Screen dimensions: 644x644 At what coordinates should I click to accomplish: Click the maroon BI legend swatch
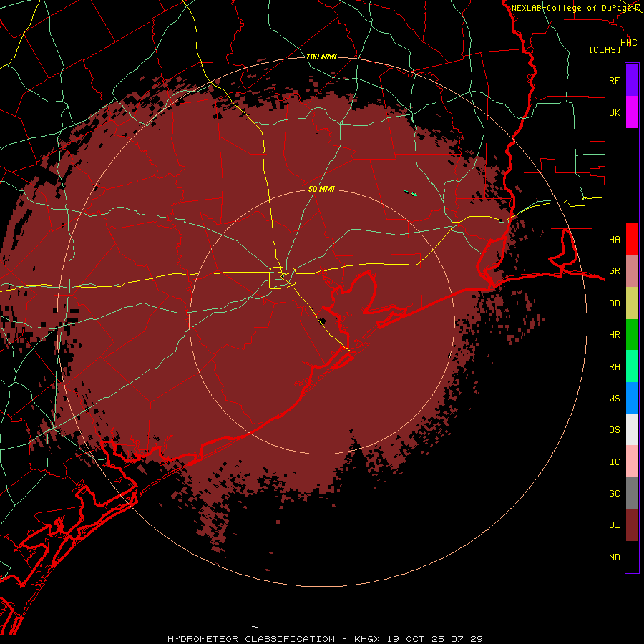632,525
